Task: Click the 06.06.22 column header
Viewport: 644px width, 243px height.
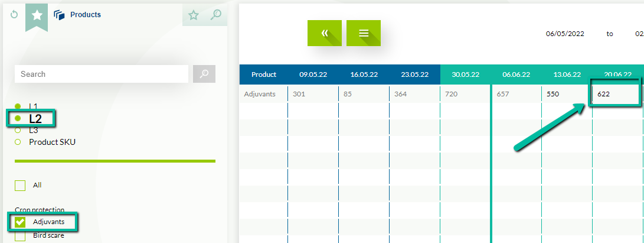Action: pyautogui.click(x=516, y=74)
